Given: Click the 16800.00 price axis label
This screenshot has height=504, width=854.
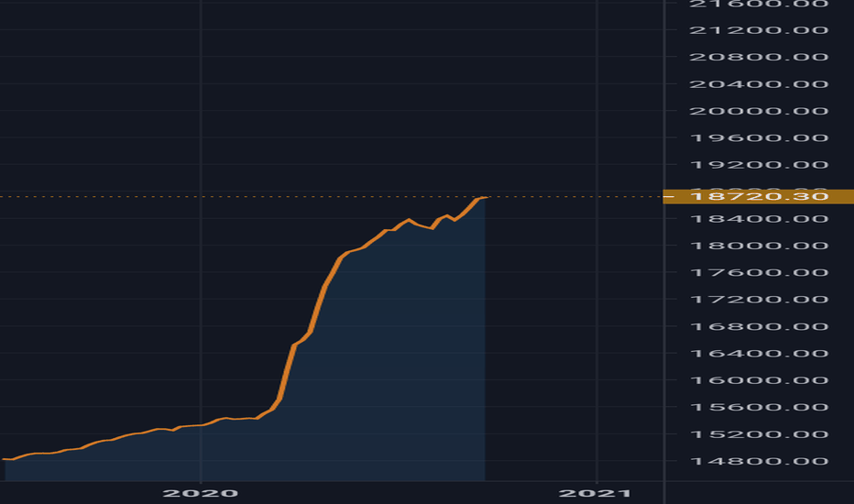Looking at the screenshot, I should [759, 327].
